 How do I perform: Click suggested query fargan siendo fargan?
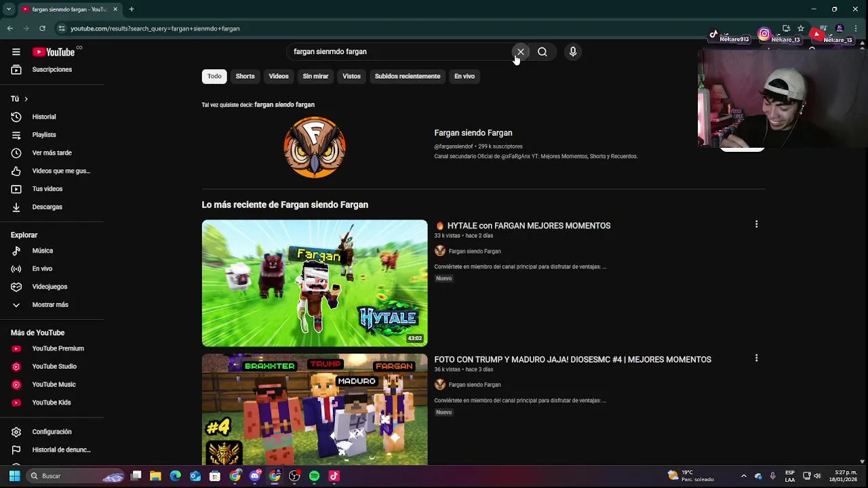point(284,104)
